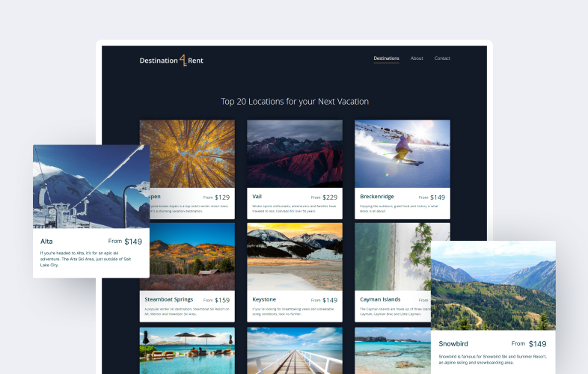588x374 pixels.
Task: Open the About nav link
Action: (x=417, y=58)
